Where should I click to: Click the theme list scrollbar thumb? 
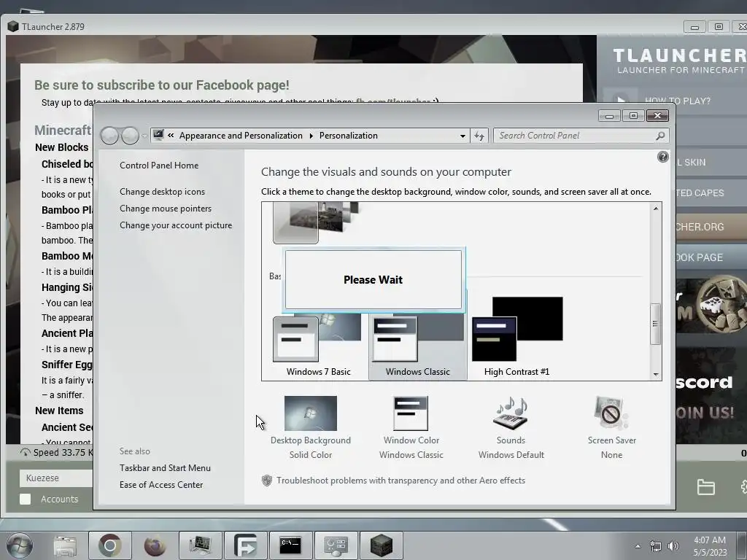pos(656,324)
